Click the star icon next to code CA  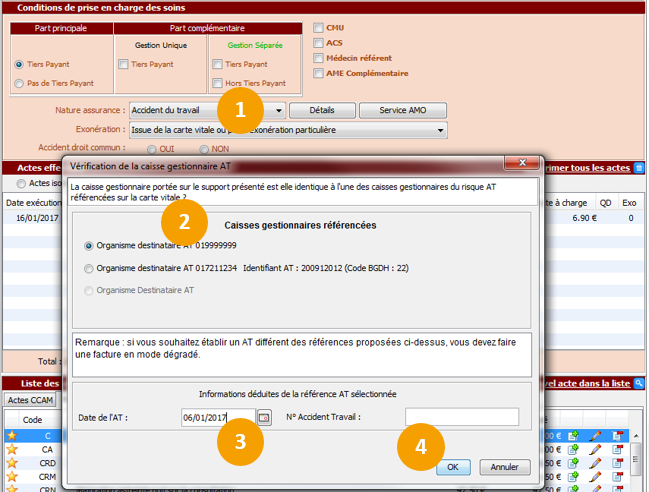(12, 450)
